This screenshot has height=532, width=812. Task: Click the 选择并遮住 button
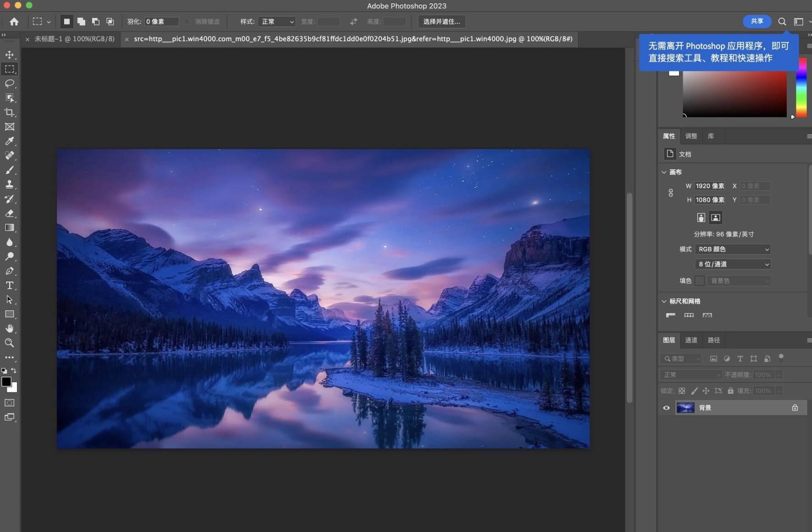441,22
